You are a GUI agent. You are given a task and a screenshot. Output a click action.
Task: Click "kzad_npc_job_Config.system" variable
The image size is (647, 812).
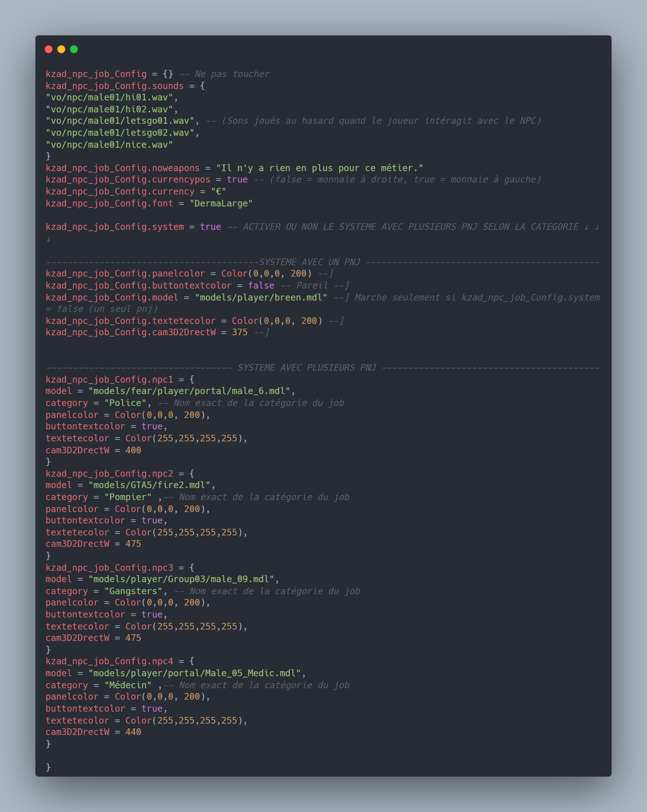click(x=115, y=227)
